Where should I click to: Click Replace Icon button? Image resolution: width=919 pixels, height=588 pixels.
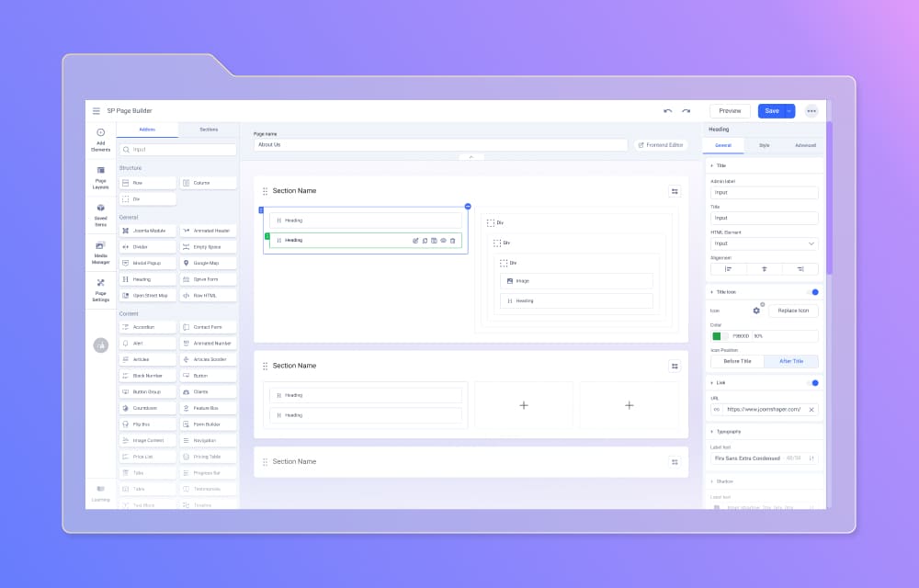[793, 311]
